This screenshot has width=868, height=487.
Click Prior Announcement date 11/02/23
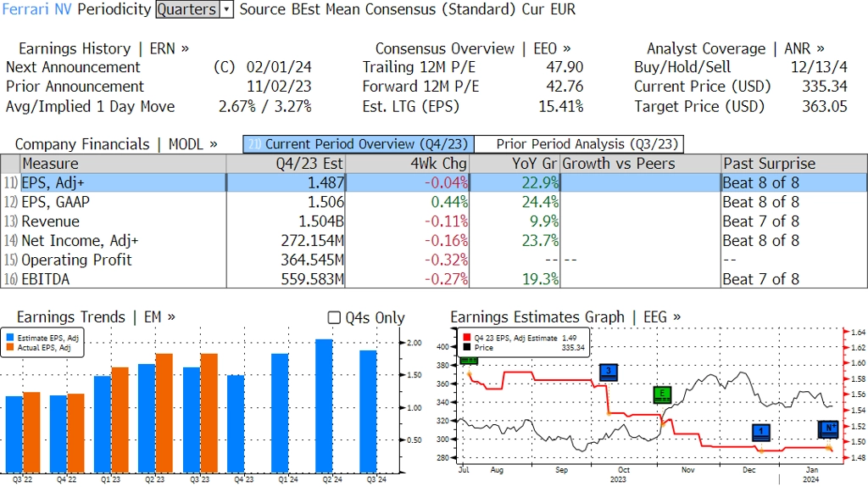point(279,87)
